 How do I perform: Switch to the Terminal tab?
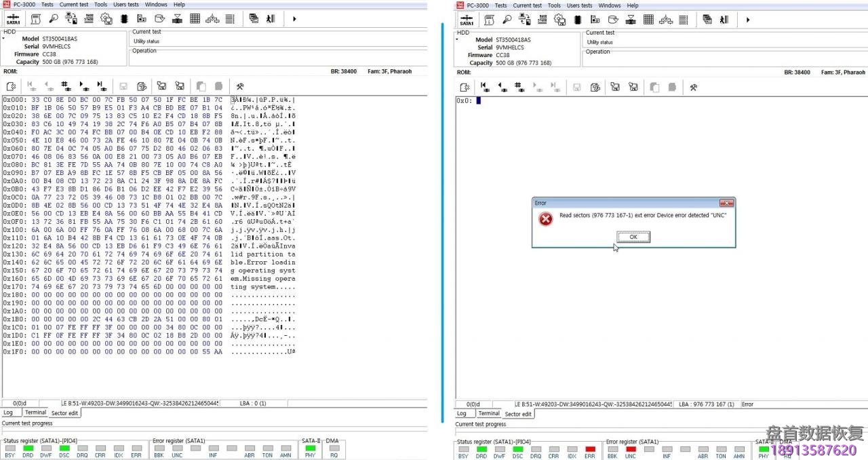pyautogui.click(x=35, y=412)
